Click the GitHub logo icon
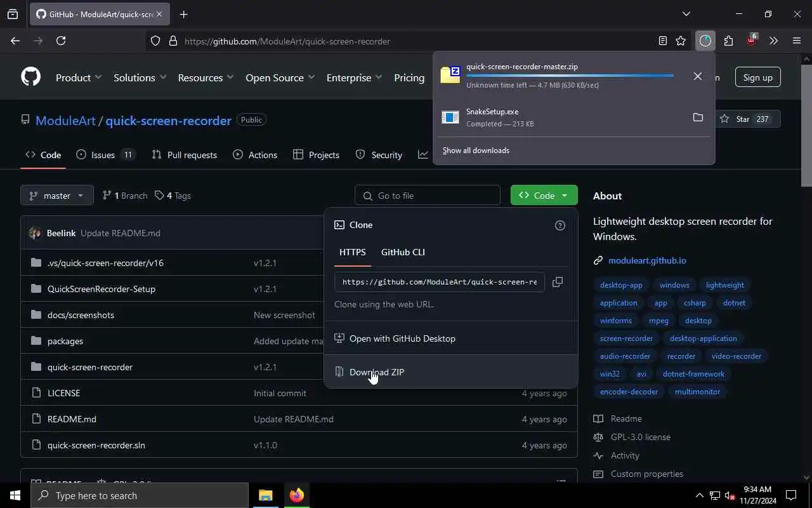 pos(30,77)
